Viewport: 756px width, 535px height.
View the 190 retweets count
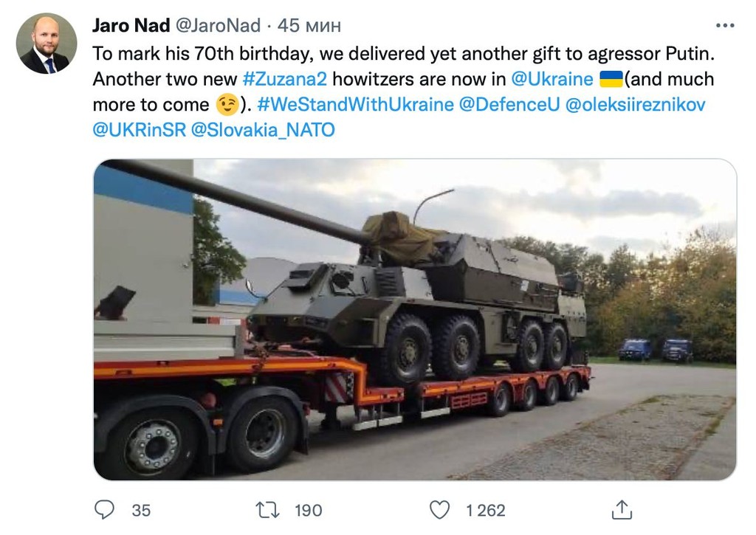(x=308, y=511)
